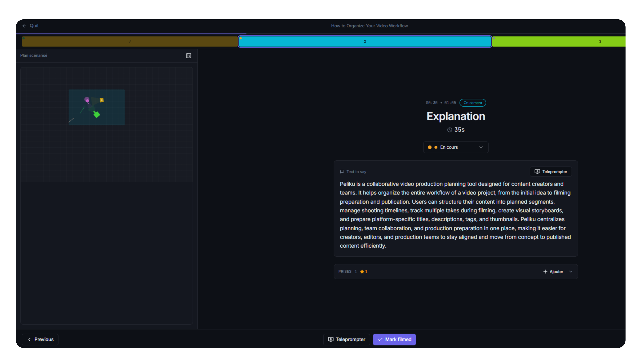Image resolution: width=644 pixels, height=362 pixels.
Task: Expand the Prises section chevron
Action: [571, 272]
